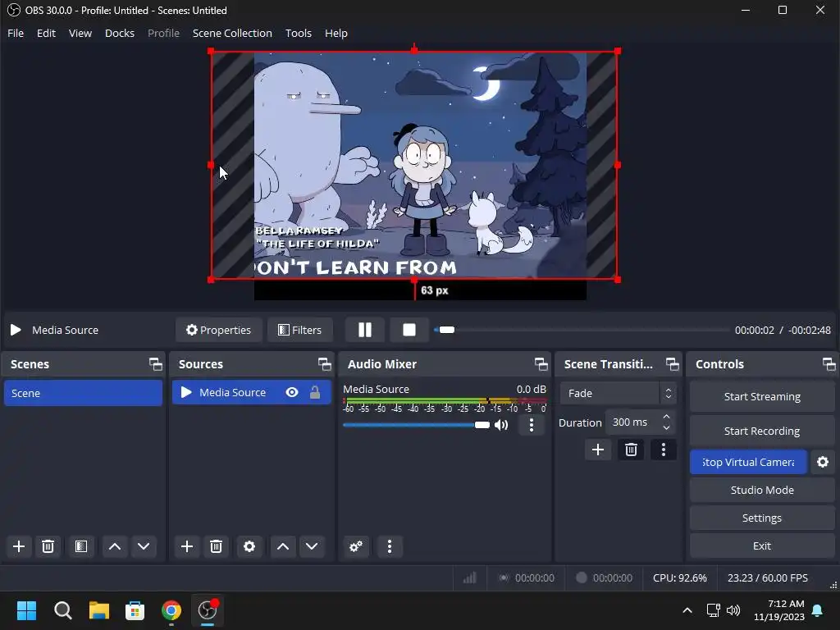The width and height of the screenshot is (840, 630).
Task: Open Google Chrome from taskbar
Action: pyautogui.click(x=171, y=610)
